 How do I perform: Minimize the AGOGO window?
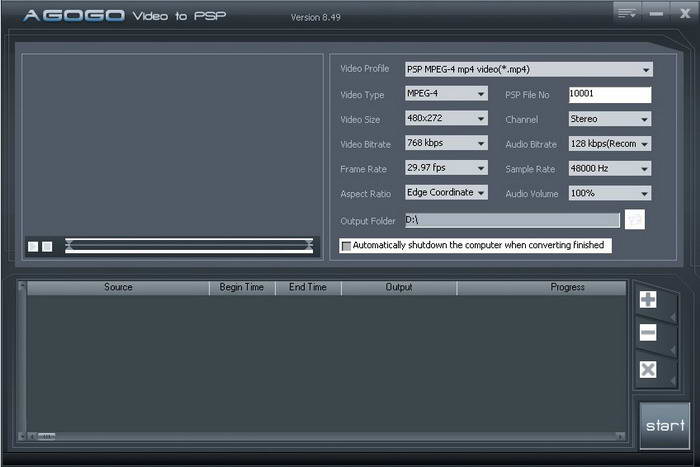pos(656,13)
